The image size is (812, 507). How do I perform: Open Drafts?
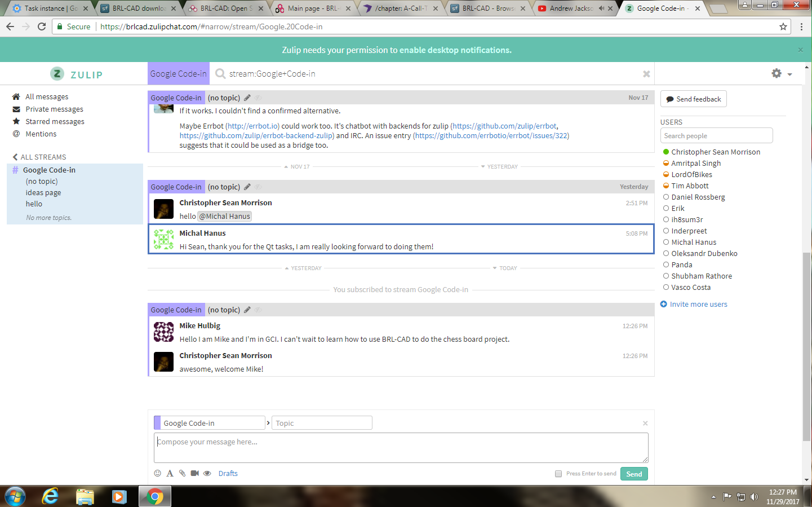click(228, 474)
